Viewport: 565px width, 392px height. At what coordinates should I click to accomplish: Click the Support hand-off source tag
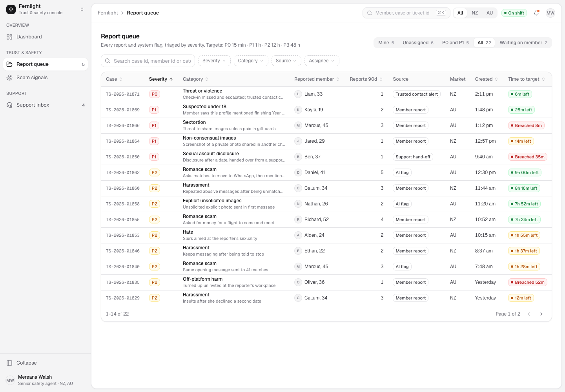point(413,157)
